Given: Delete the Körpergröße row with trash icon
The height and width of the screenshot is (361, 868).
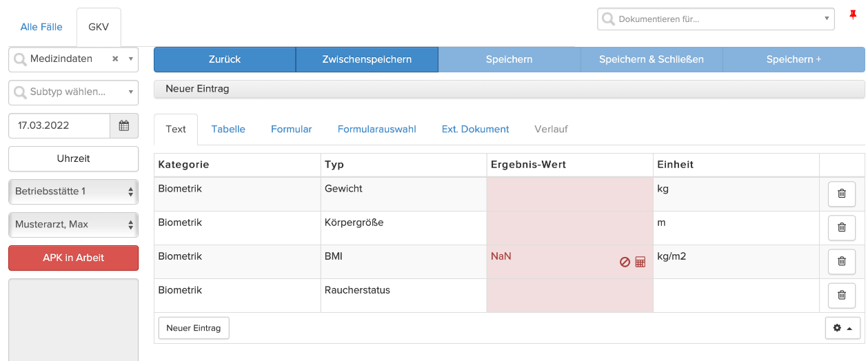Looking at the screenshot, I should pyautogui.click(x=841, y=227).
